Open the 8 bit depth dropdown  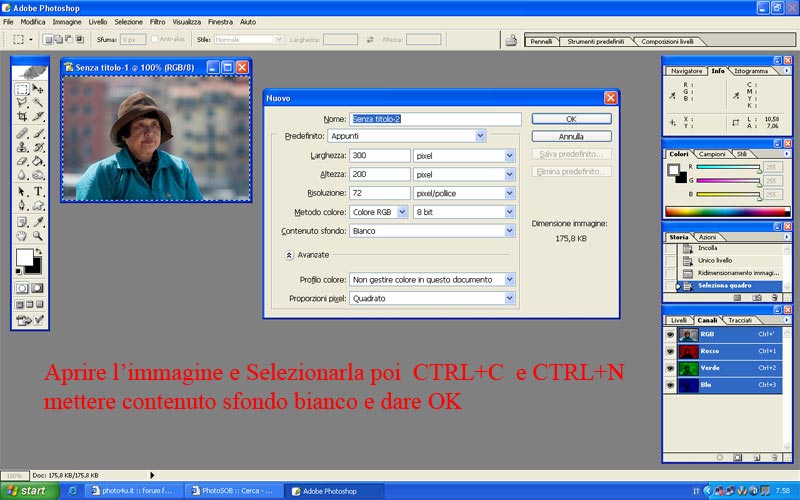click(x=509, y=212)
